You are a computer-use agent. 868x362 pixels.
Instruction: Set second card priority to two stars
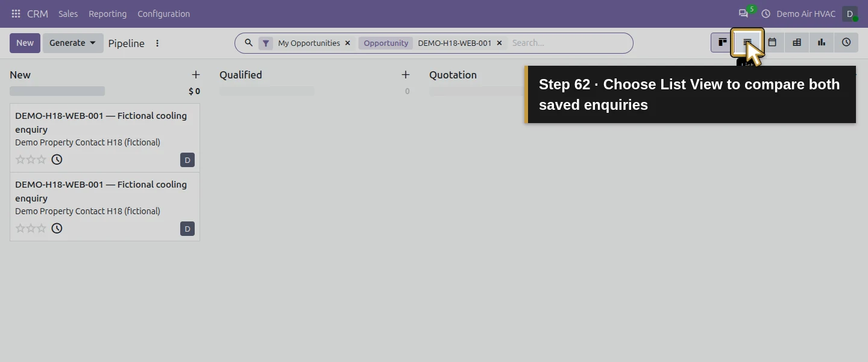[x=31, y=228]
